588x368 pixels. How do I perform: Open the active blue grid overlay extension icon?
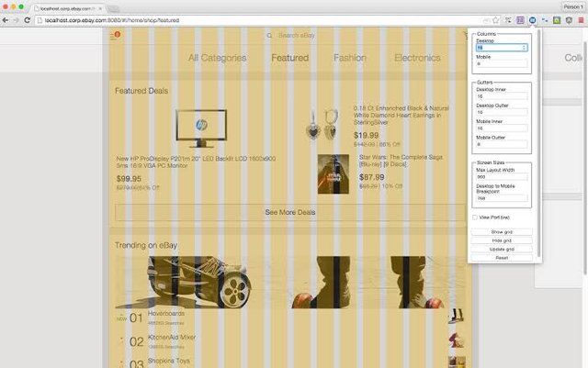pyautogui.click(x=532, y=20)
